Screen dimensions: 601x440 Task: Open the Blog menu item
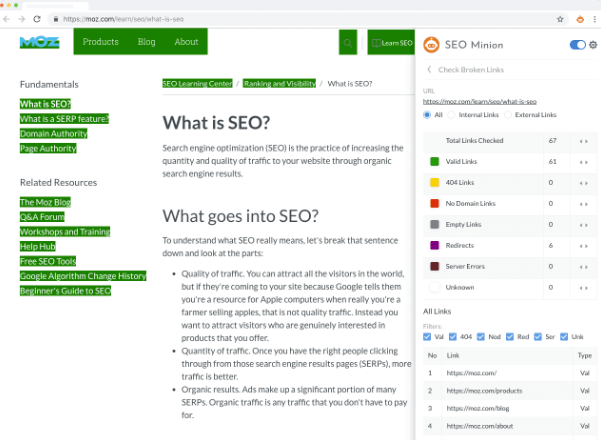point(146,42)
